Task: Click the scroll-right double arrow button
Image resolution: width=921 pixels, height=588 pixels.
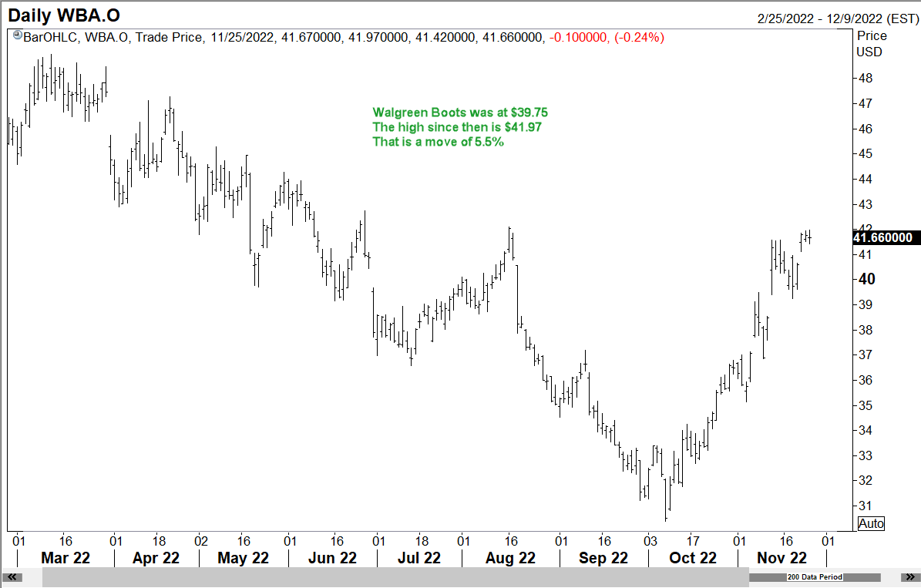Action: (x=910, y=577)
